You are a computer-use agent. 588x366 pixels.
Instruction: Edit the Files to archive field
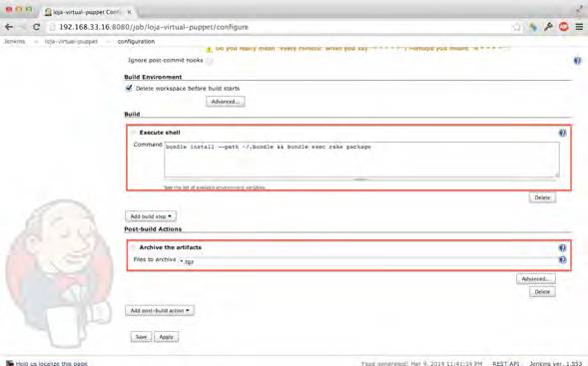(x=367, y=261)
